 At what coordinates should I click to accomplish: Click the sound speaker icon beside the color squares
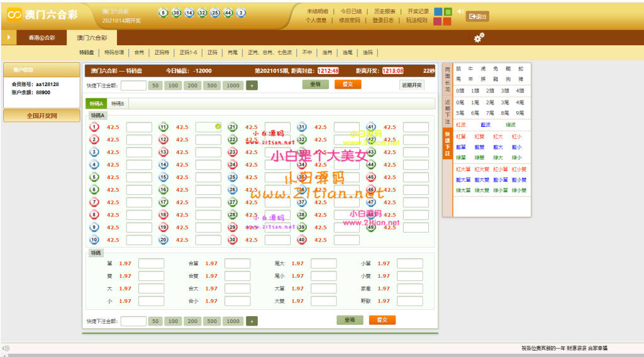click(459, 12)
